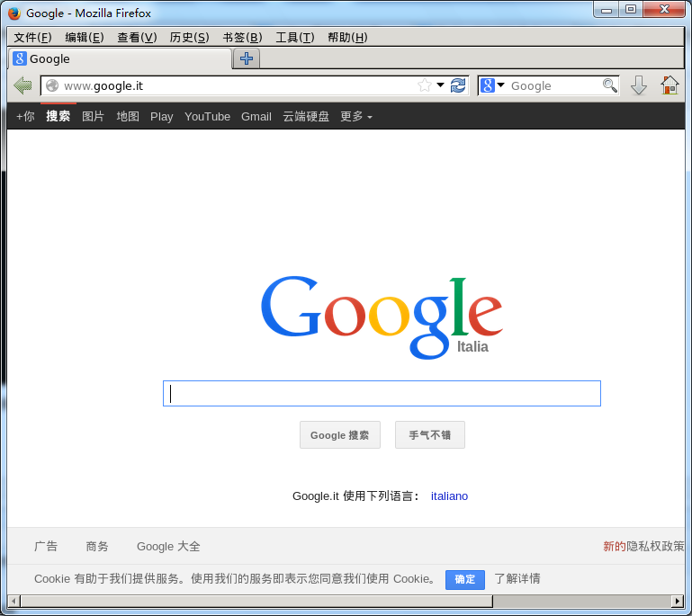The height and width of the screenshot is (616, 692).
Task: Open the 了解详情 cookie link
Action: coord(517,578)
